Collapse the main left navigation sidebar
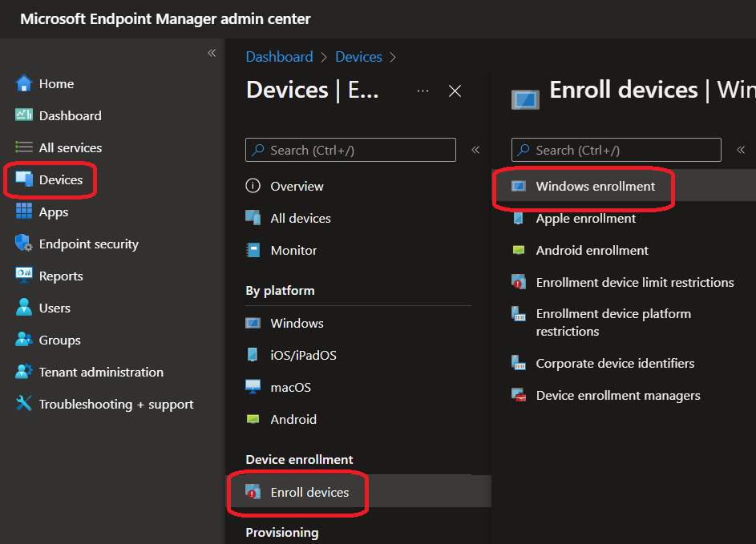756x544 pixels. pos(212,53)
